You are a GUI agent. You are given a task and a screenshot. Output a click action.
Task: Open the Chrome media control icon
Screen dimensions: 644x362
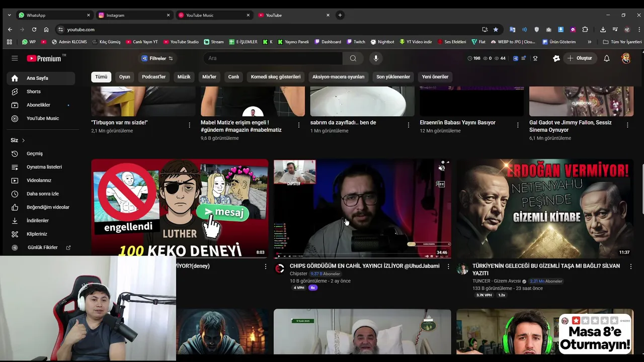[614, 30]
